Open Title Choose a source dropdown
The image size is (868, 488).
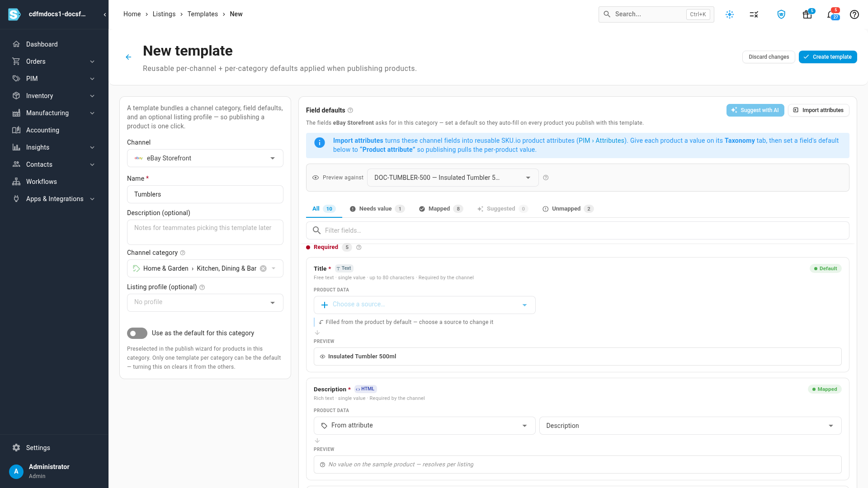pos(425,305)
